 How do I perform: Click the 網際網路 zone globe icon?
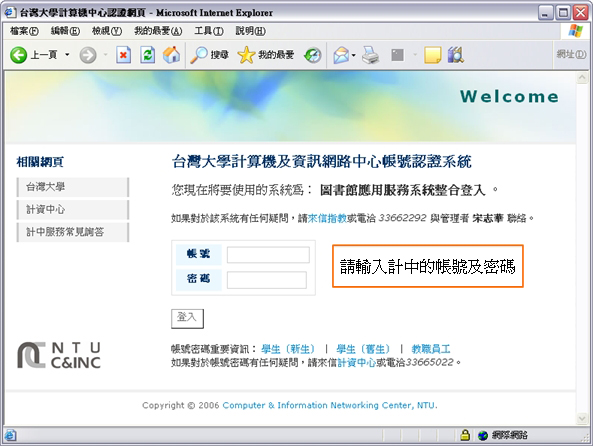click(x=483, y=435)
